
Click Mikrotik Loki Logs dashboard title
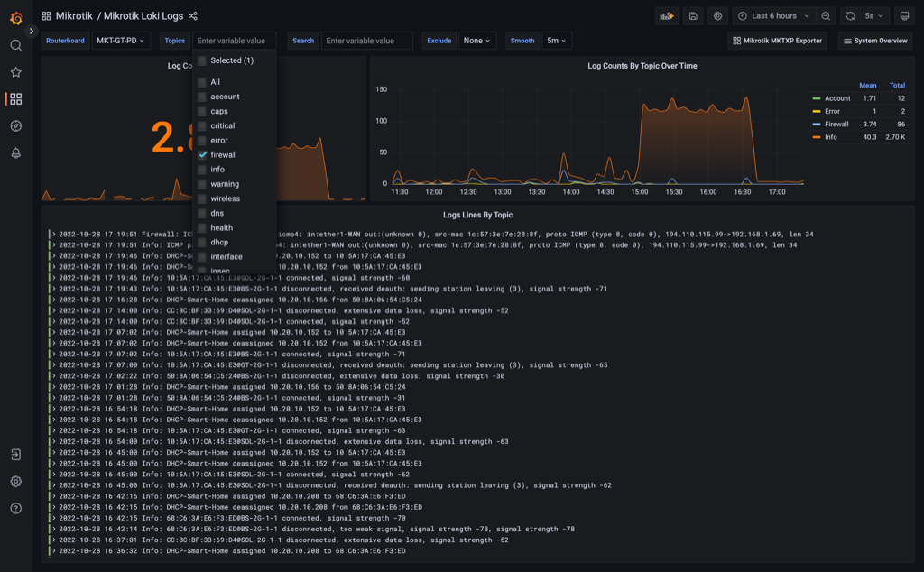point(143,16)
